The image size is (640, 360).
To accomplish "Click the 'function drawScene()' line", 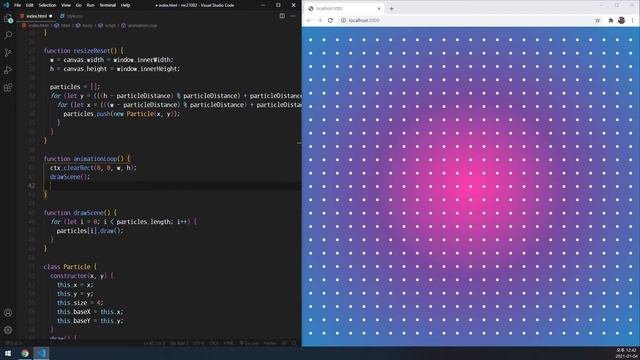I will pos(80,213).
